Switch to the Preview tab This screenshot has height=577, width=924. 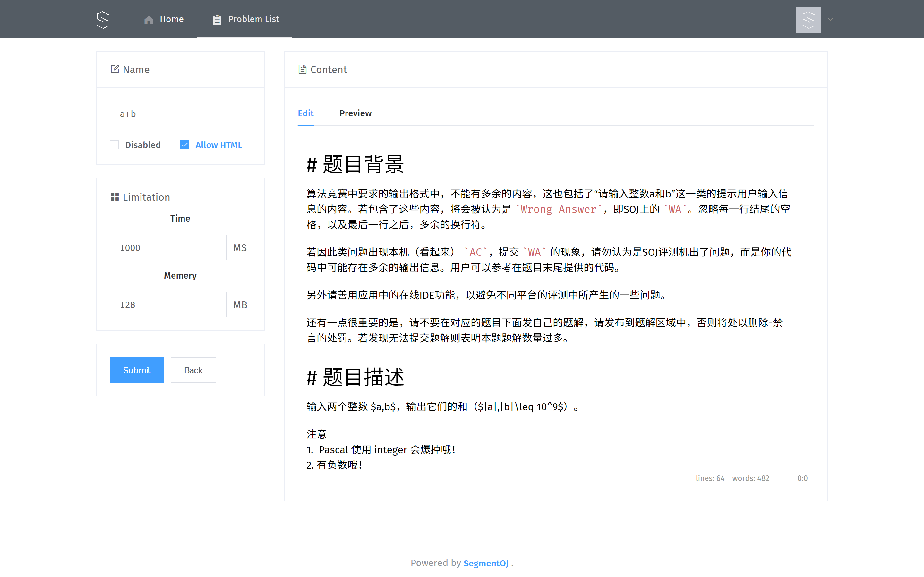pos(355,113)
